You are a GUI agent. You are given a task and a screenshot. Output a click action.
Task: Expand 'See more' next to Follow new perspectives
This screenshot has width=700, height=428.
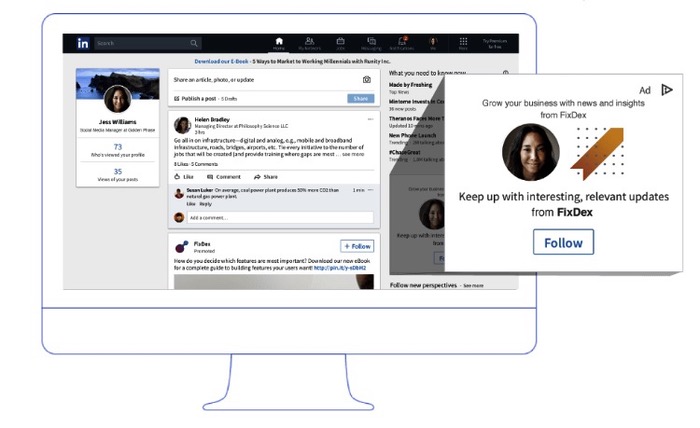coord(473,286)
